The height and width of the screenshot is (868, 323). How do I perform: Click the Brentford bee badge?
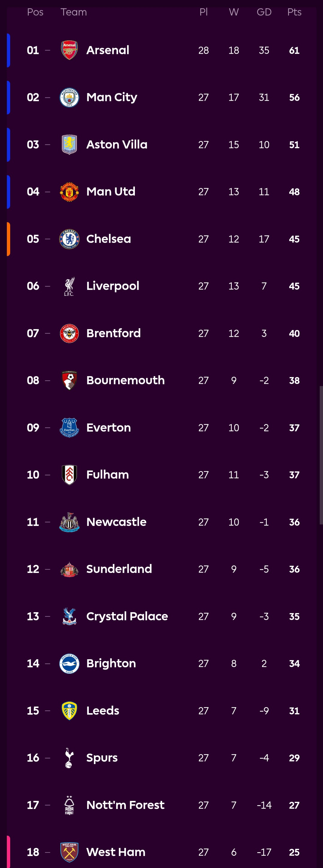(x=69, y=333)
